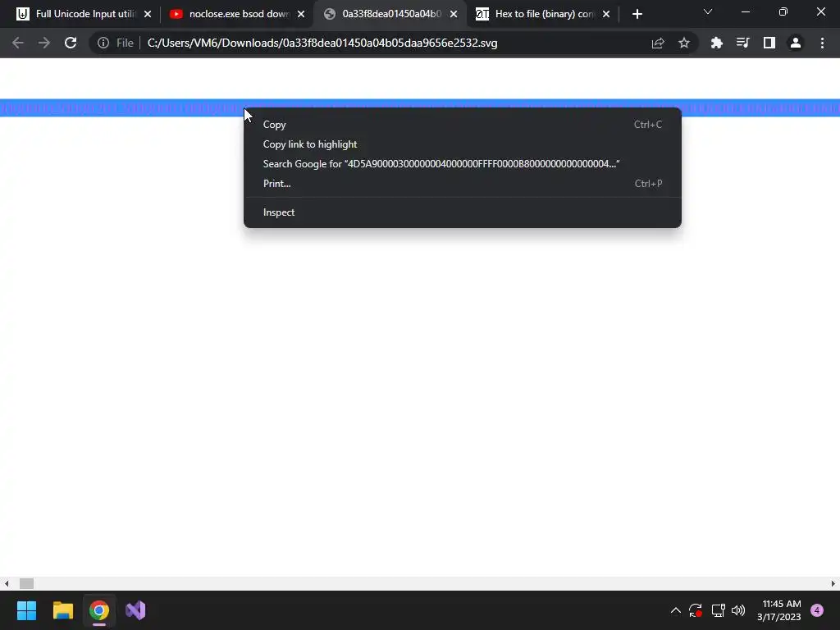Click the horizontal scrollbar thumb
Viewport: 840px width, 630px height.
(26, 583)
